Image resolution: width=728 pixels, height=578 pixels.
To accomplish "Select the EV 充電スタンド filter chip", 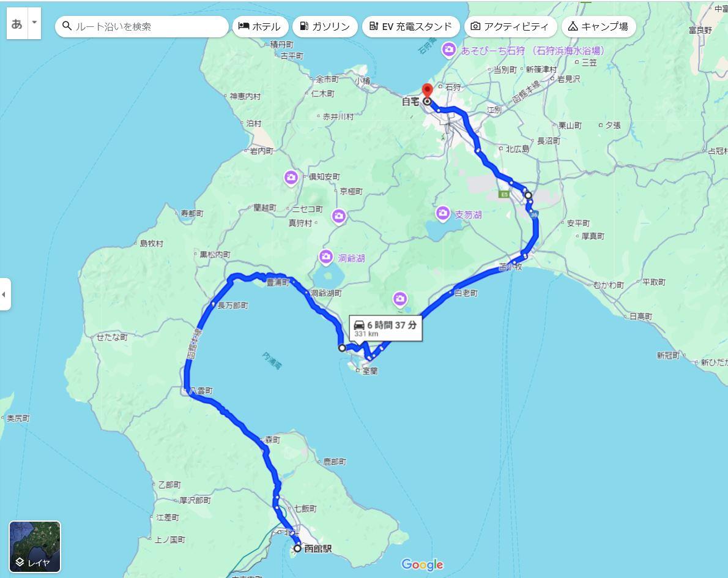I will (410, 26).
